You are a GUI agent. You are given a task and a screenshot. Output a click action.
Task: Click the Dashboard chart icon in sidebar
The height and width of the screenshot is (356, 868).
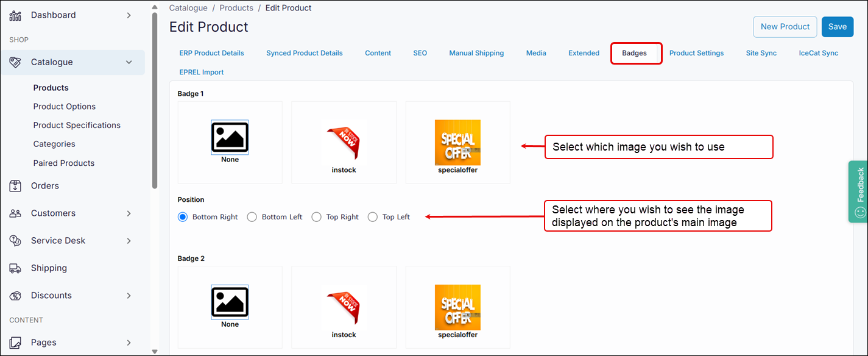point(15,15)
